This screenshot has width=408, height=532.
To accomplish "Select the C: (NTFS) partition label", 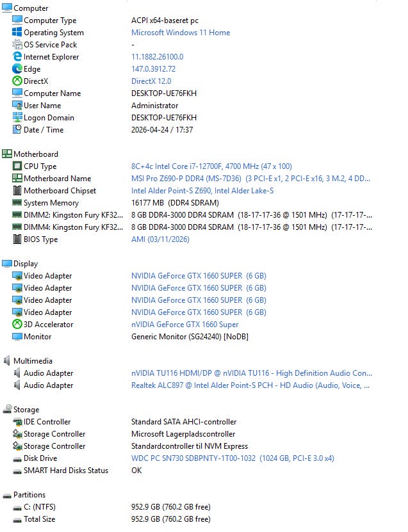I will tap(39, 507).
